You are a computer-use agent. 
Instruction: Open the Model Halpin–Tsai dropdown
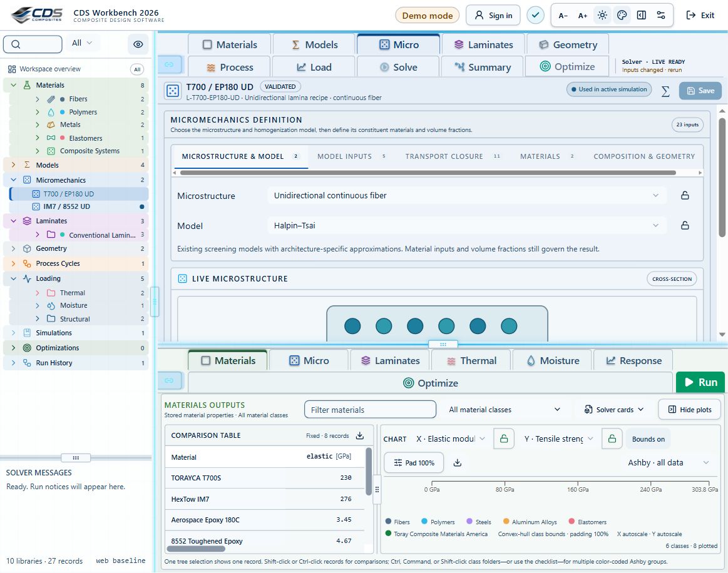click(x=466, y=225)
